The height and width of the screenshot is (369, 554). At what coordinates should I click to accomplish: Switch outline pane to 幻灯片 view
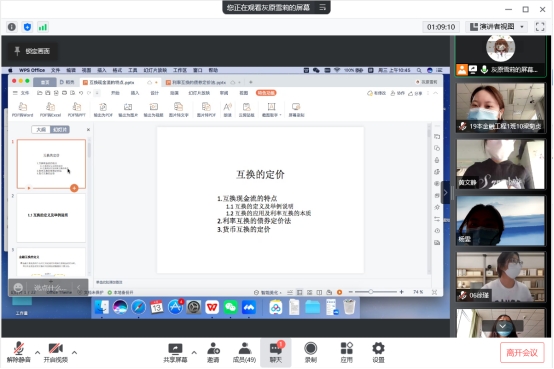(60, 130)
